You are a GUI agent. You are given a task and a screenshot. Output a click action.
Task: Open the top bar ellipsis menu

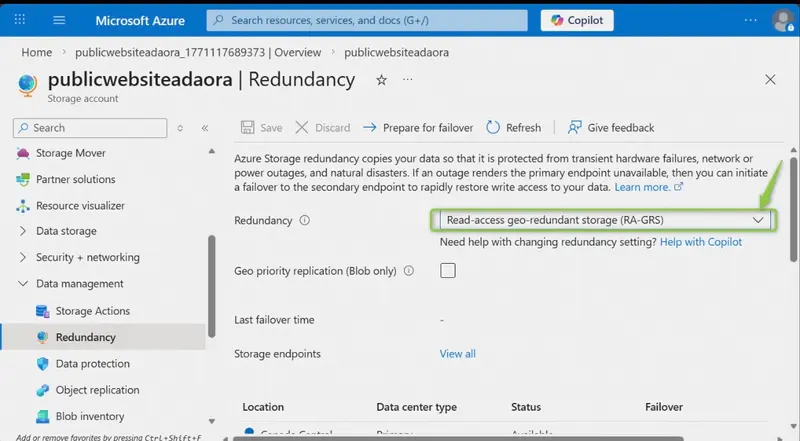(x=751, y=20)
